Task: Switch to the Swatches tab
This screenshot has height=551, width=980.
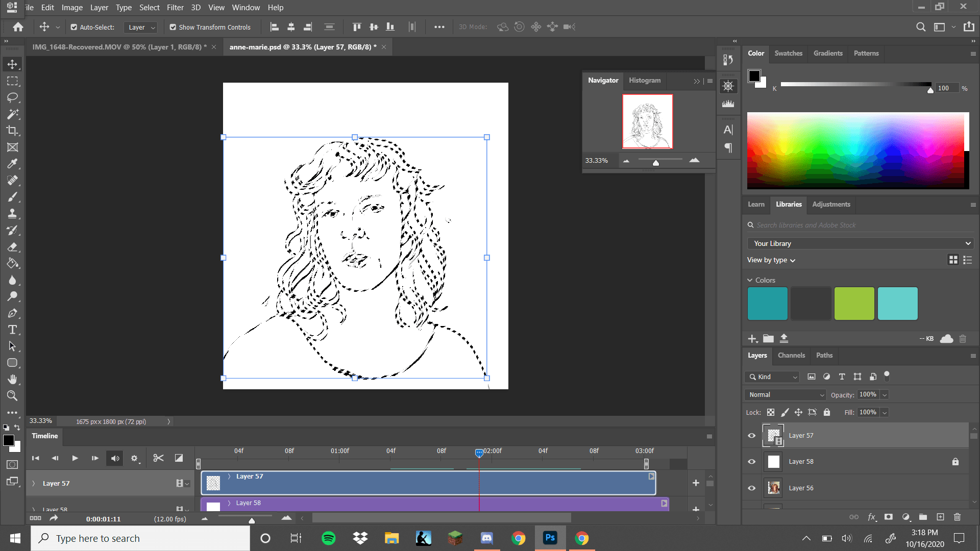Action: [x=788, y=53]
